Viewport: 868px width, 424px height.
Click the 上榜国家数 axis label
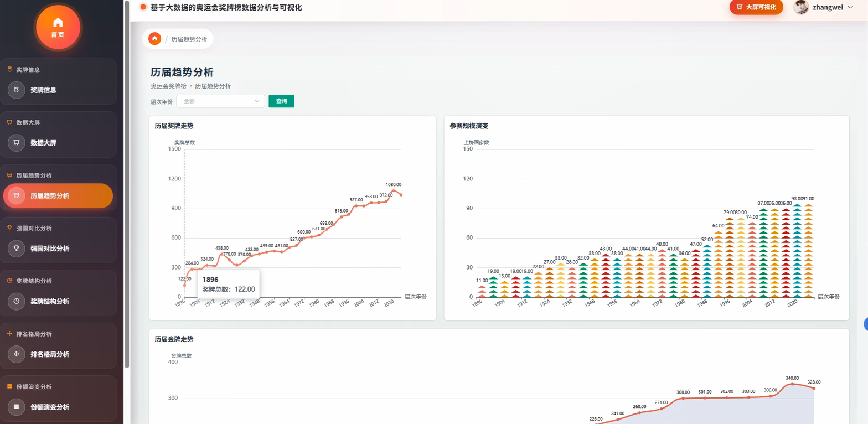(477, 142)
